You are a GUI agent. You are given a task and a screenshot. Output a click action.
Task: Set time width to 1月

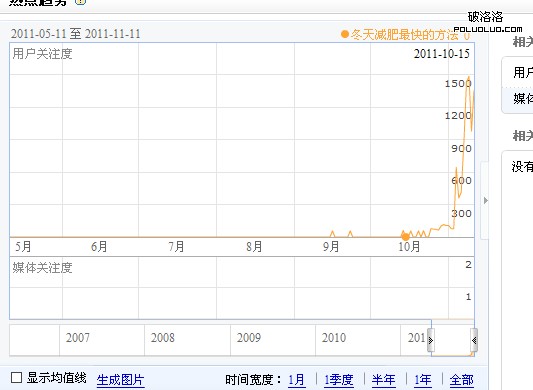pyautogui.click(x=296, y=380)
